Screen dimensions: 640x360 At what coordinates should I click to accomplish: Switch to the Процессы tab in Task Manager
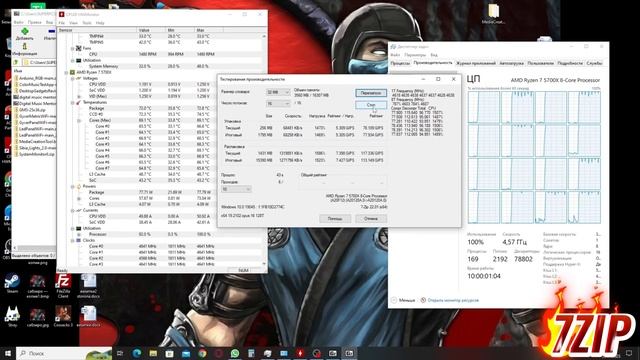coord(400,63)
